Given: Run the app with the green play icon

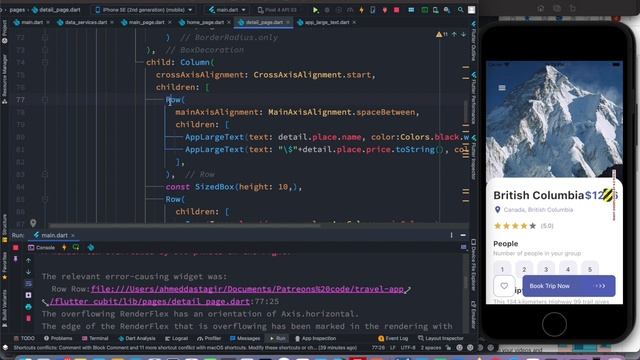Looking at the screenshot, I should tap(316, 10).
